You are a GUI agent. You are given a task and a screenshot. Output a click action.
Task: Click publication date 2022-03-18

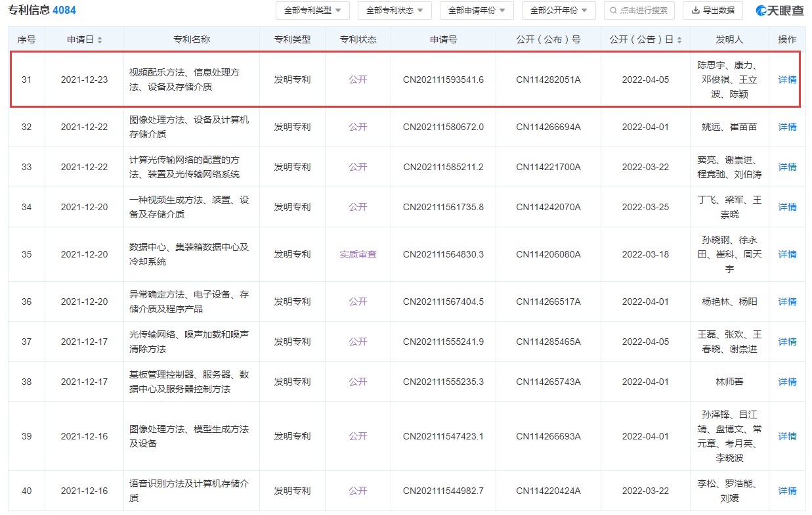point(645,254)
